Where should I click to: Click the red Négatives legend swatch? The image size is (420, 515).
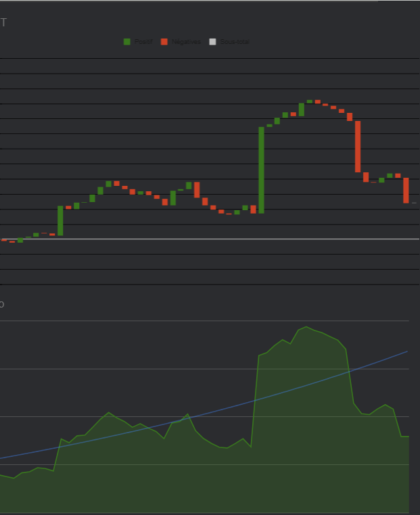[164, 42]
